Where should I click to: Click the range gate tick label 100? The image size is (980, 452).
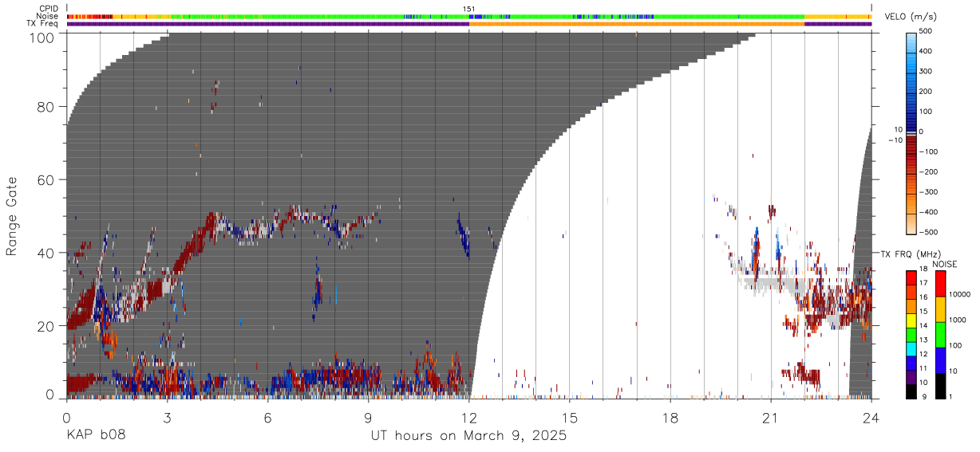point(42,37)
